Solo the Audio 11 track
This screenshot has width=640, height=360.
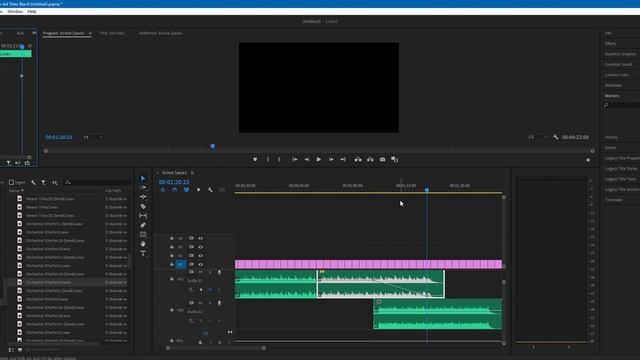tap(210, 272)
